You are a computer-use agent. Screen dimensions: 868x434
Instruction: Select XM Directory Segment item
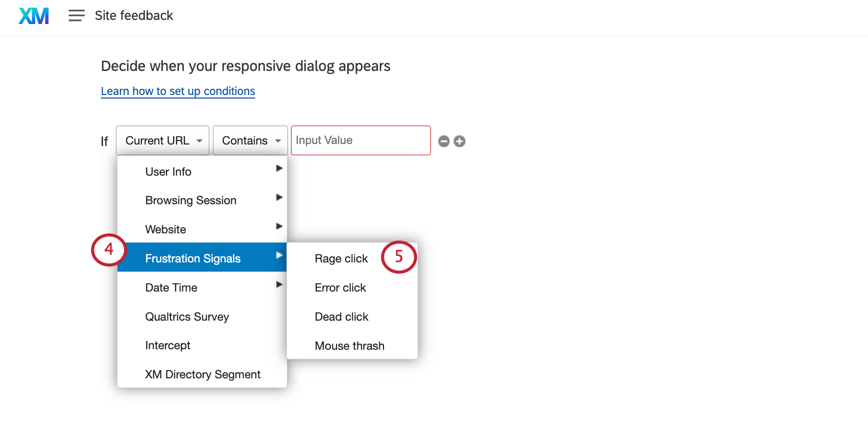[202, 374]
